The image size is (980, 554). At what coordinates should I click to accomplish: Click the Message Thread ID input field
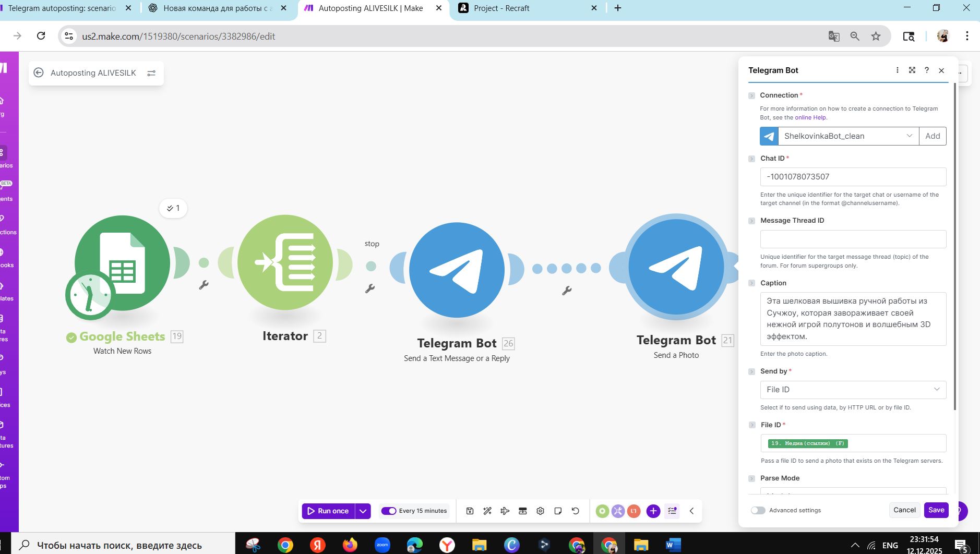coord(853,239)
